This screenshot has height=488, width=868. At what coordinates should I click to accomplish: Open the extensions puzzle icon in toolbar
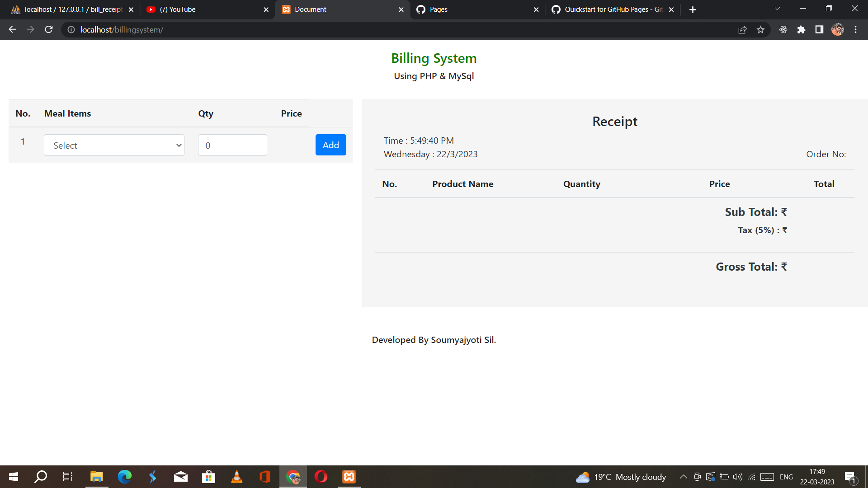tap(802, 29)
